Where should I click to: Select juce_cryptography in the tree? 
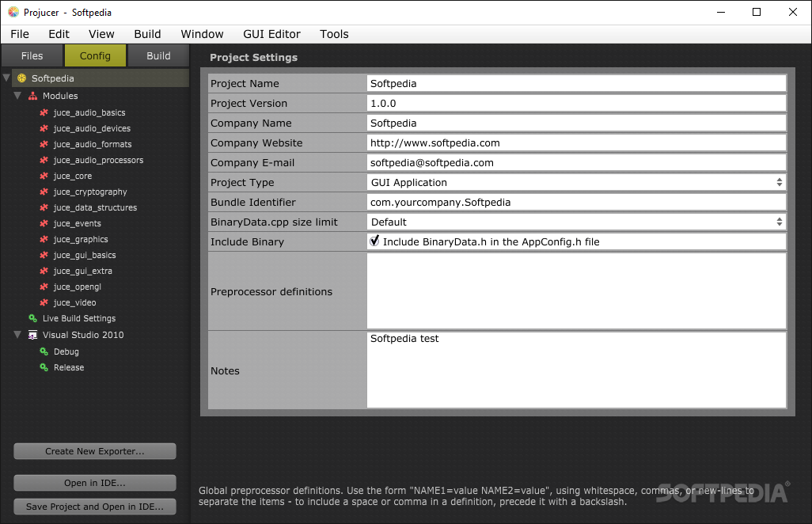90,192
